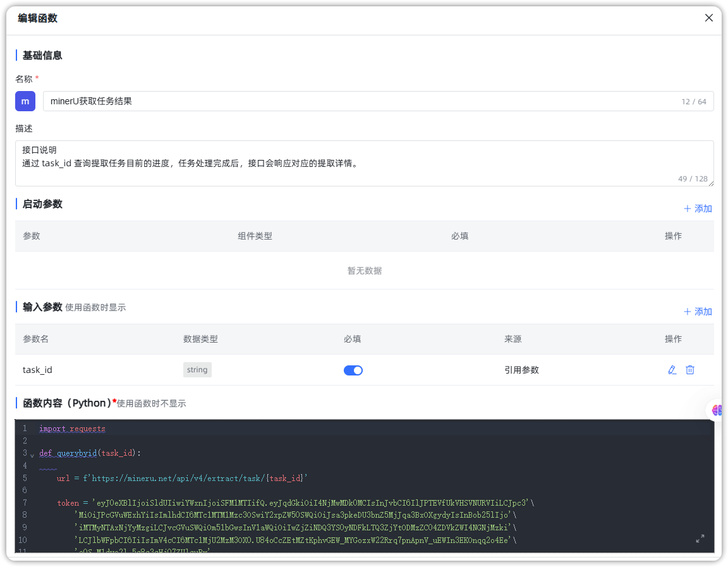Image resolution: width=728 pixels, height=567 pixels.
Task: Click the 引用参数 source cell
Action: (x=521, y=370)
